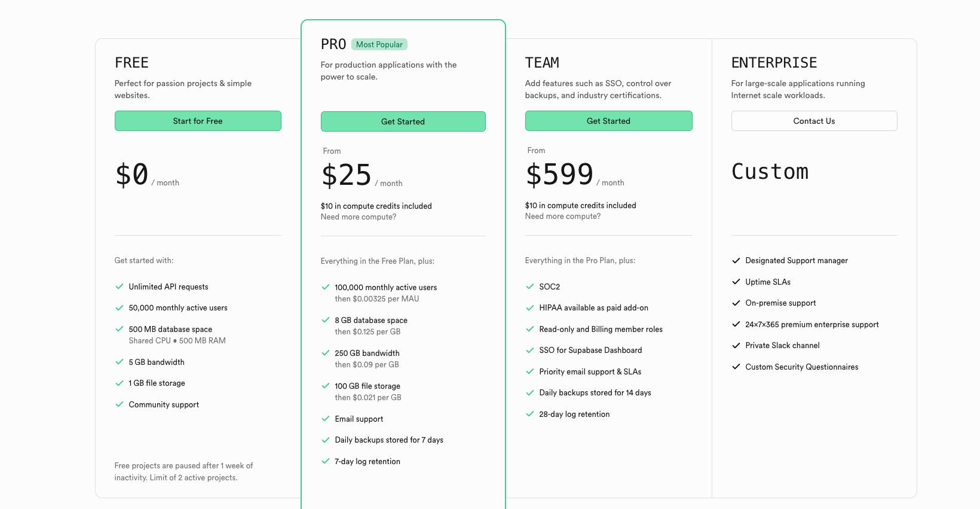Click checkmark beside 8 GB database space
This screenshot has height=509, width=980.
coord(326,320)
